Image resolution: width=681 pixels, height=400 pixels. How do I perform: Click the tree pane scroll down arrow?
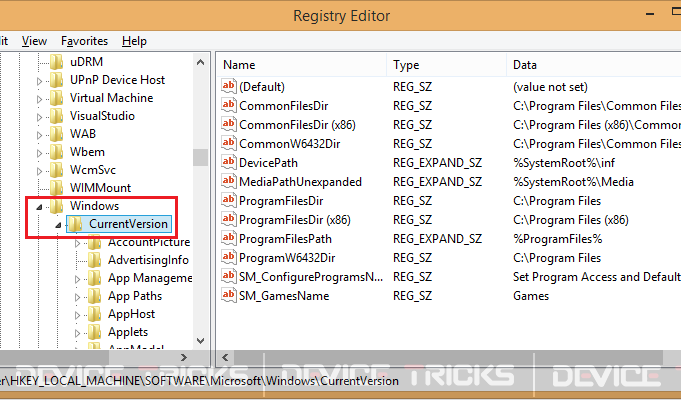tap(200, 341)
